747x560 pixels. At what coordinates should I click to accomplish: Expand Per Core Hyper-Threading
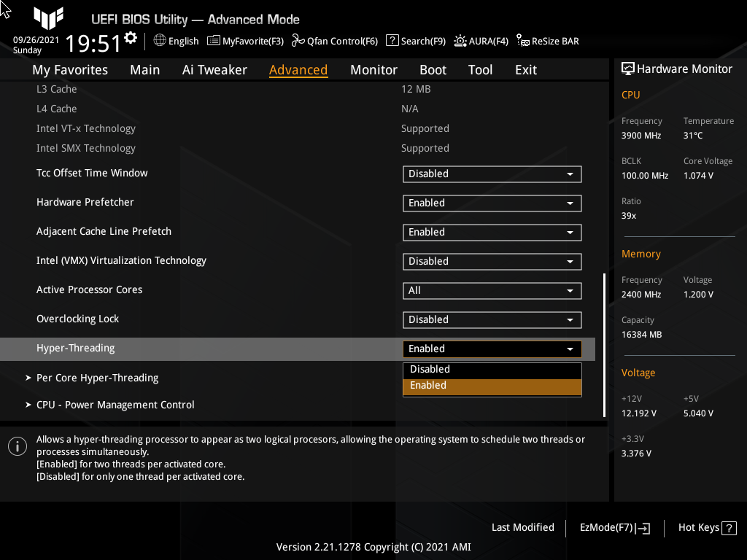click(96, 378)
